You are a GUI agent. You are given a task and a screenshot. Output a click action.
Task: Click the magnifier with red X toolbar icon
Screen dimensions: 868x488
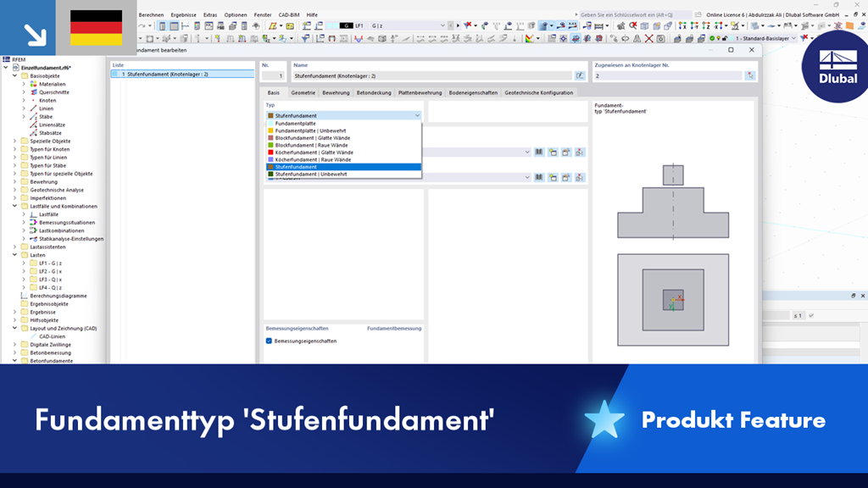point(632,25)
